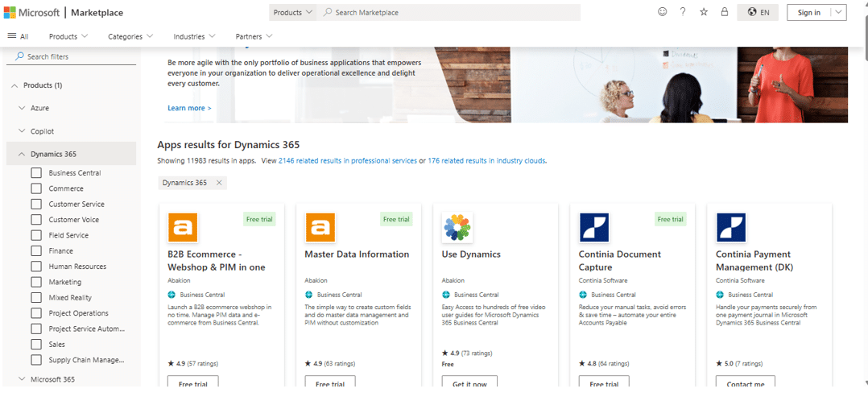Click the Continia Document Capture logo
This screenshot has height=401, width=868.
point(594,228)
